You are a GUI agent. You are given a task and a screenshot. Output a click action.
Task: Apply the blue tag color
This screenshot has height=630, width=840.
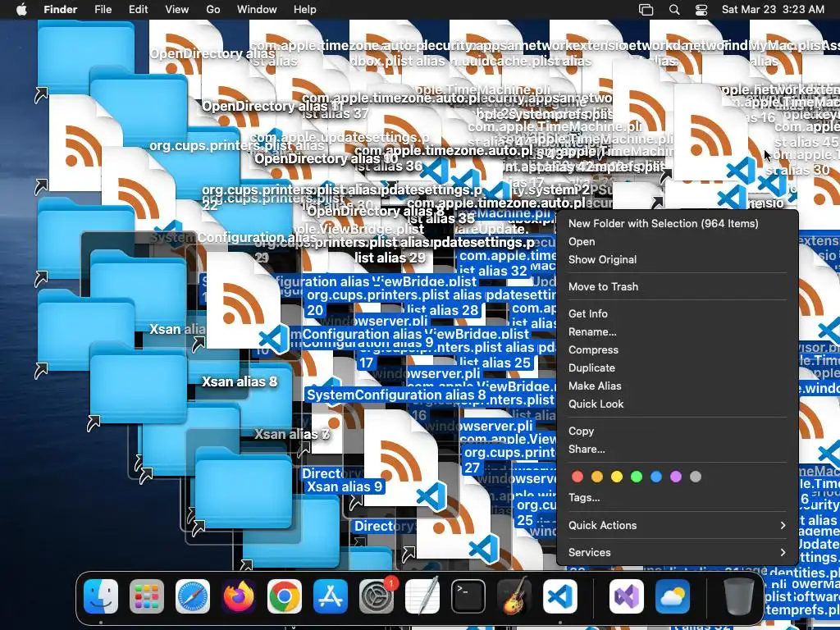click(656, 477)
